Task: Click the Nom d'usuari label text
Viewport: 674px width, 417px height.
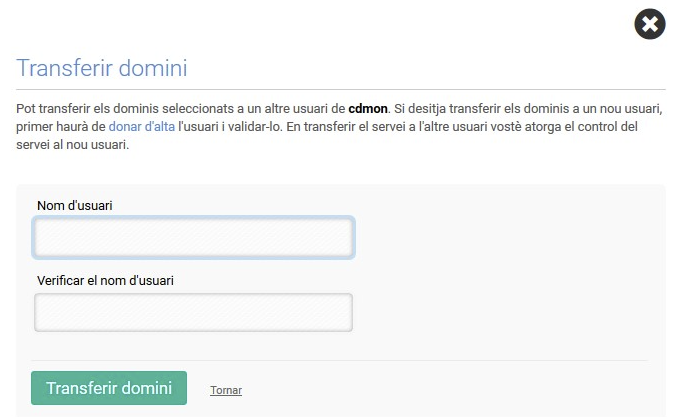Action: [75, 205]
